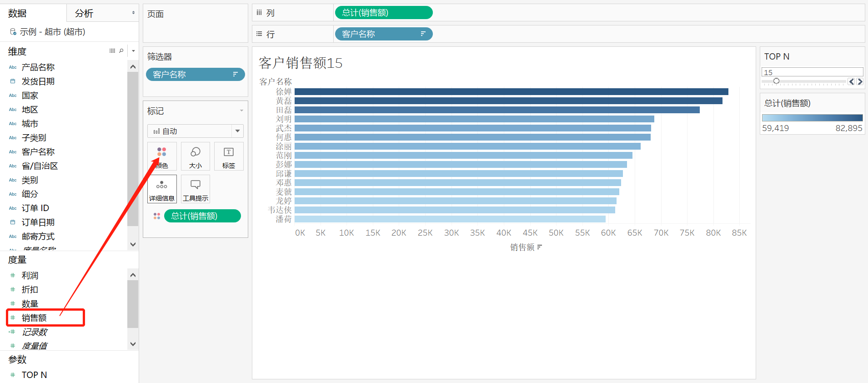This screenshot has width=868, height=383.
Task: Click the bar for customer 潘荷
Action: (x=450, y=219)
